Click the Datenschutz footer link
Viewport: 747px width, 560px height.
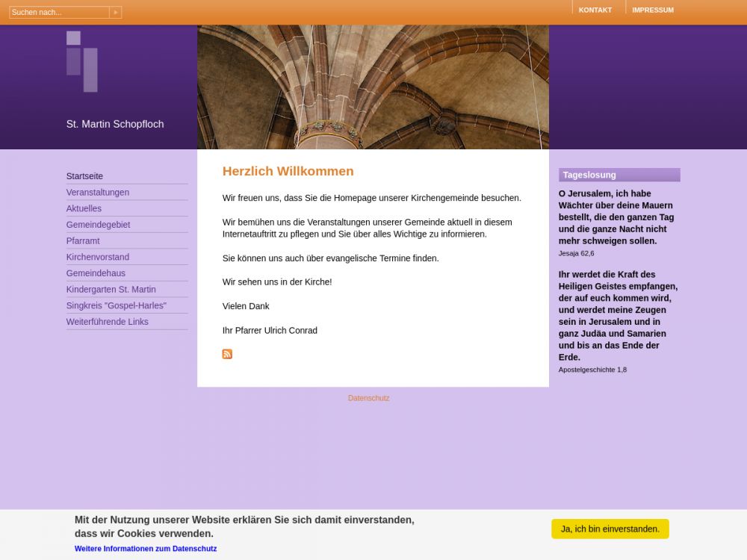point(368,398)
